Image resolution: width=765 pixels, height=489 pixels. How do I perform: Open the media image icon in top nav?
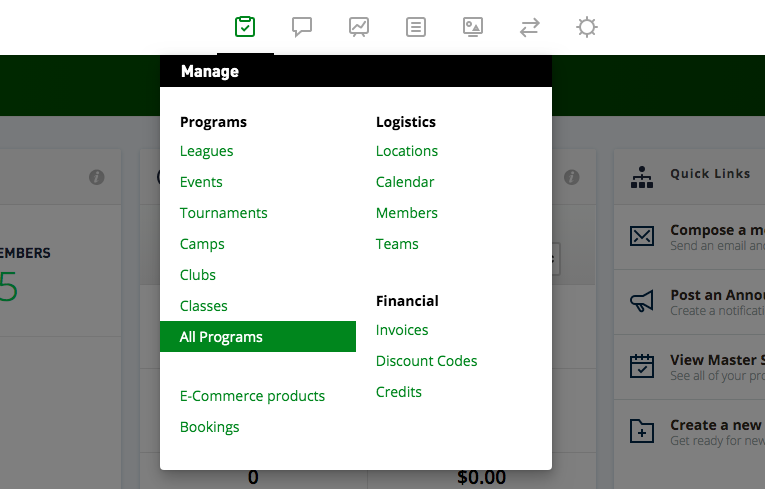[473, 27]
